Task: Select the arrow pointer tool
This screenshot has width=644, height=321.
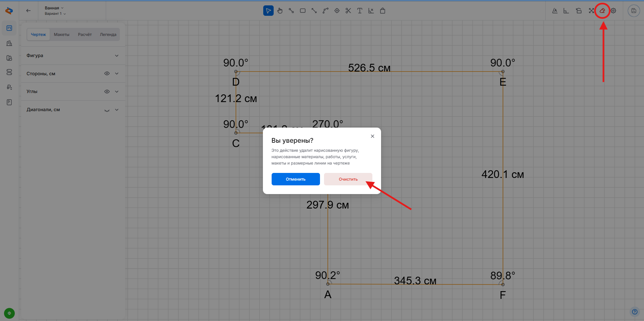Action: (268, 11)
